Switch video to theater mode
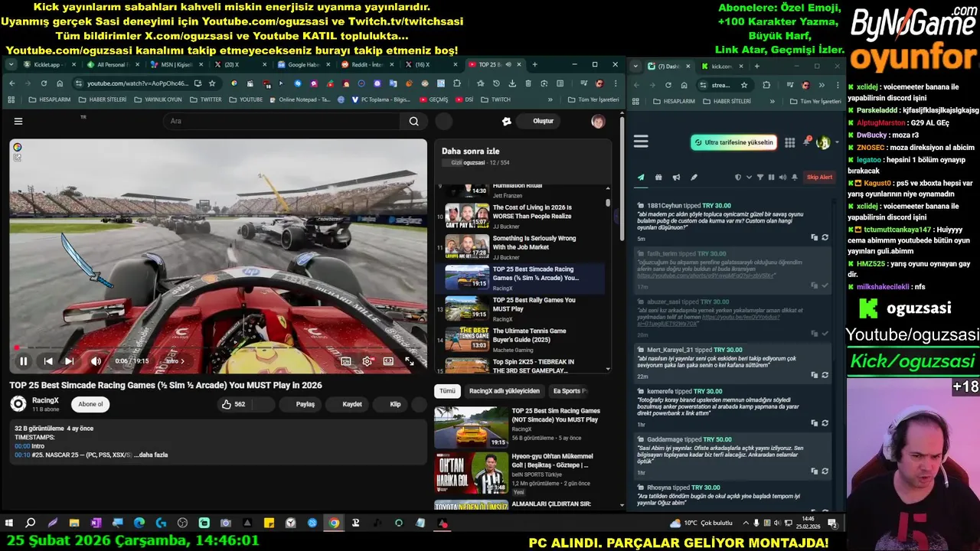 (x=388, y=361)
